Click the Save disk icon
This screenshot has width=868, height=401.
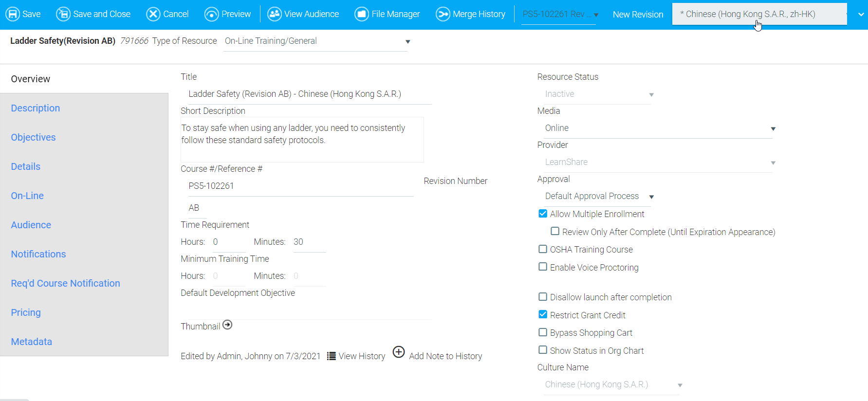click(13, 14)
